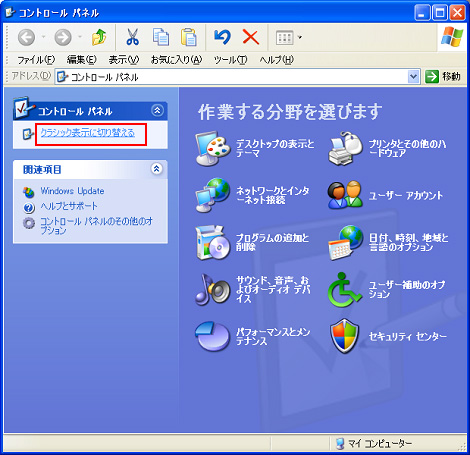This screenshot has height=455, width=470.
Task: Open the Forward button history dropdown arrow
Action: click(x=80, y=37)
